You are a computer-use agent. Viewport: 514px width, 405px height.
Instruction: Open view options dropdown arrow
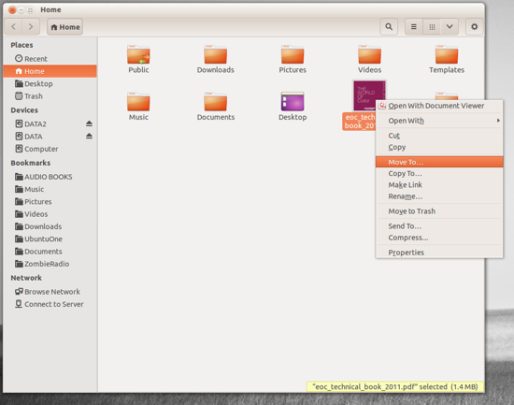pos(449,27)
